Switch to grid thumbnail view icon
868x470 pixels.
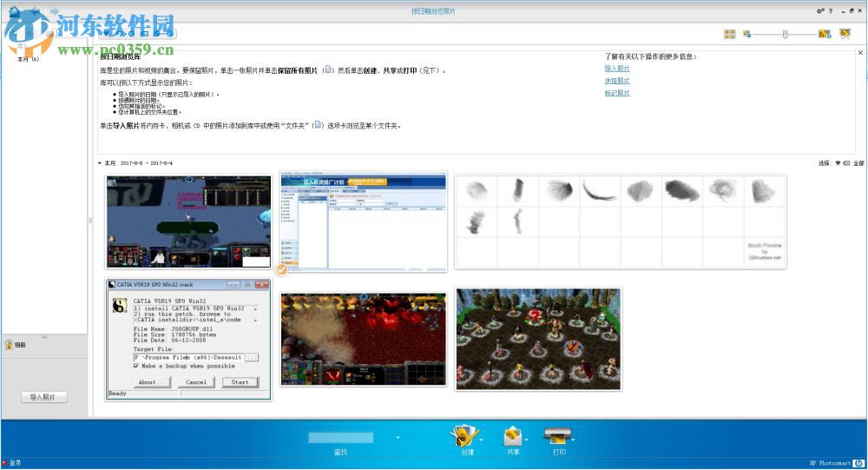730,35
